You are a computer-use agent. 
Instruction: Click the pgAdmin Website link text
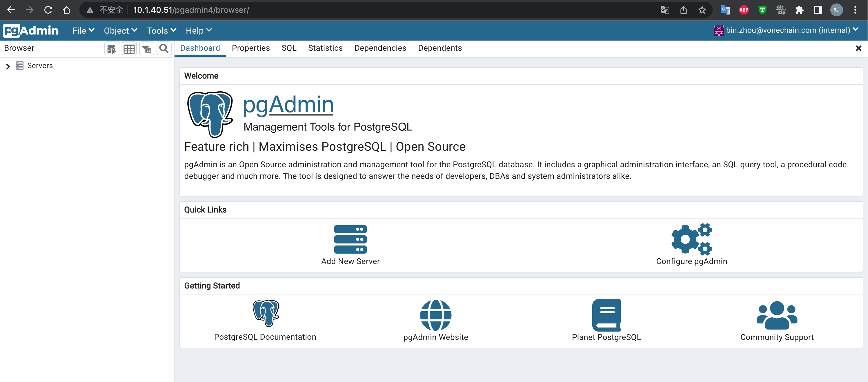436,337
